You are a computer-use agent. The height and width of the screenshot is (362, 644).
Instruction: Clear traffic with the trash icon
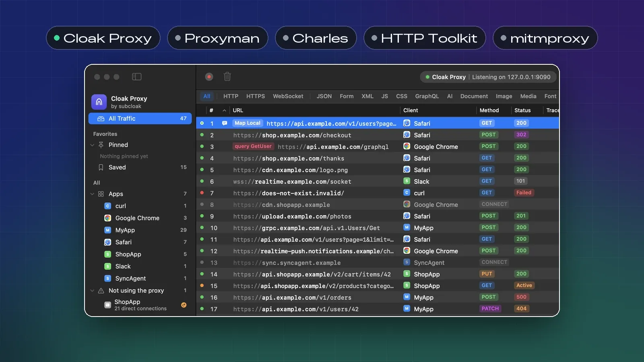[x=227, y=76]
